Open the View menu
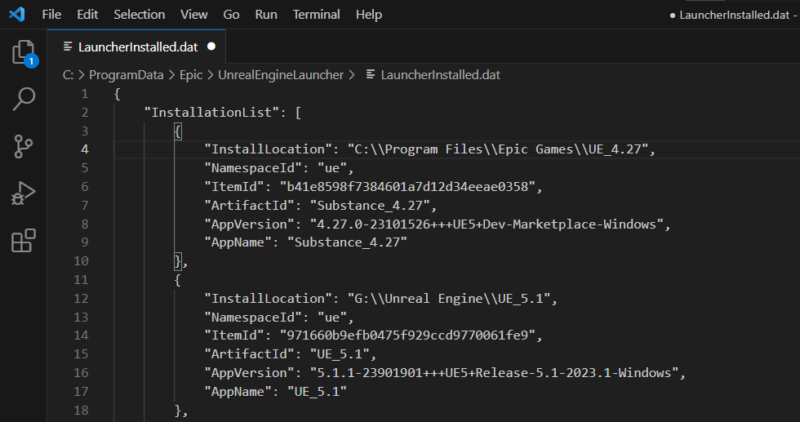The height and width of the screenshot is (422, 800). (194, 14)
